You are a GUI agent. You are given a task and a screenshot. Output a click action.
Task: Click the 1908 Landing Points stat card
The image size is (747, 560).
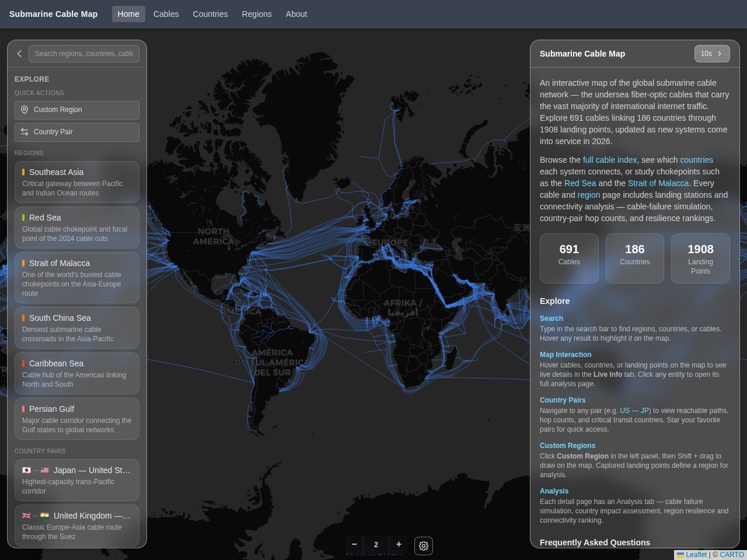point(700,258)
